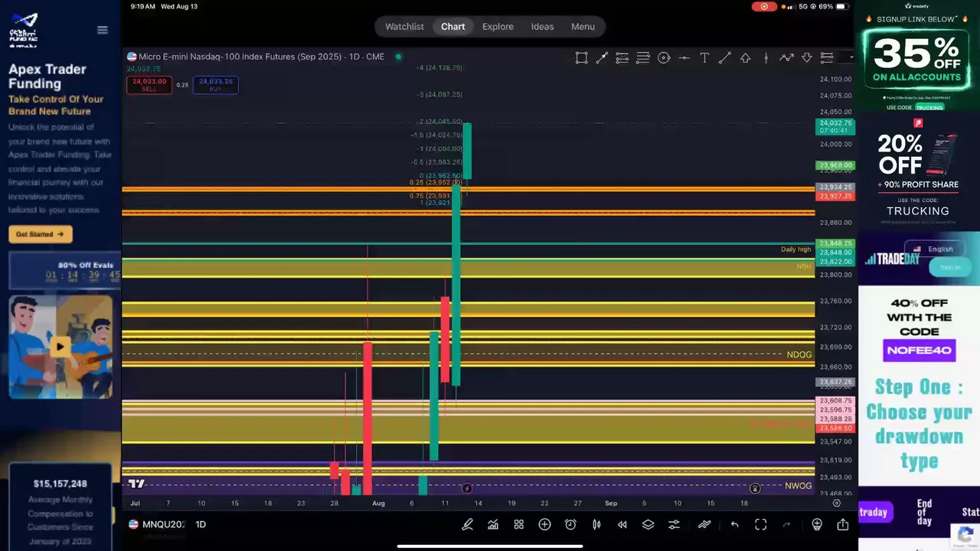
Task: Tap the plus add symbol icon
Action: coord(544,524)
